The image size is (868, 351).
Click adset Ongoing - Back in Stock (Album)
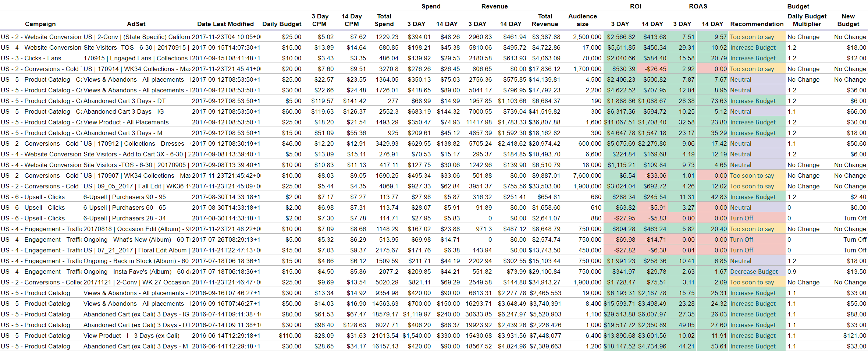click(x=137, y=261)
